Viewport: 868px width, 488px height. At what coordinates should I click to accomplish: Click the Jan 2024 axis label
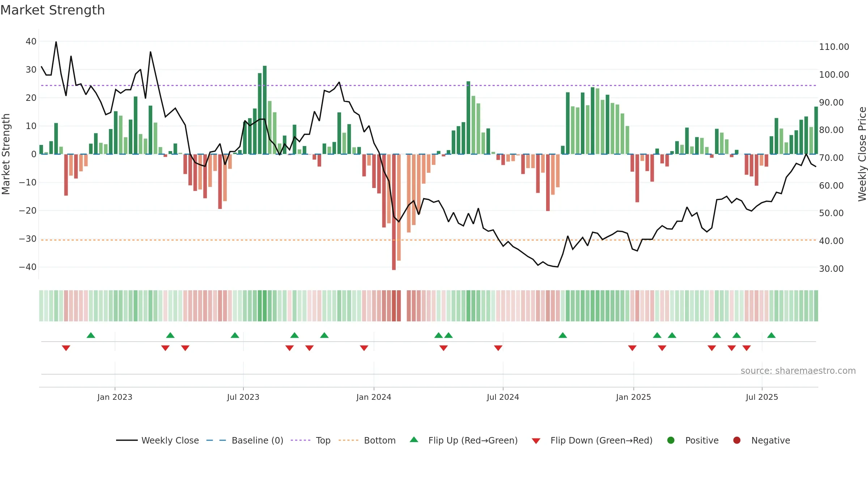click(x=374, y=397)
